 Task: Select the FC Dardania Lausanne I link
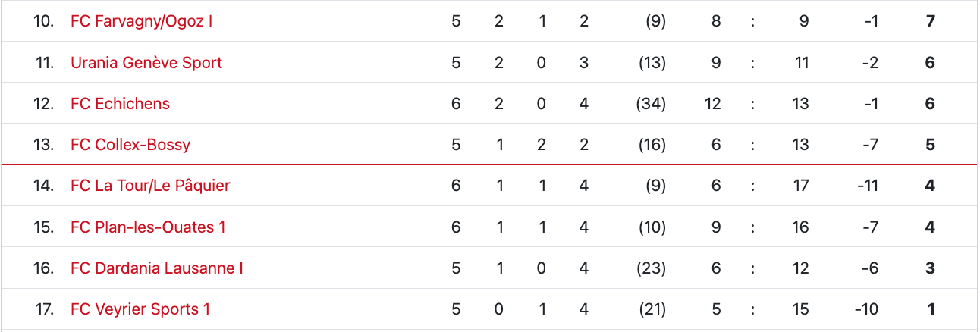[157, 268]
